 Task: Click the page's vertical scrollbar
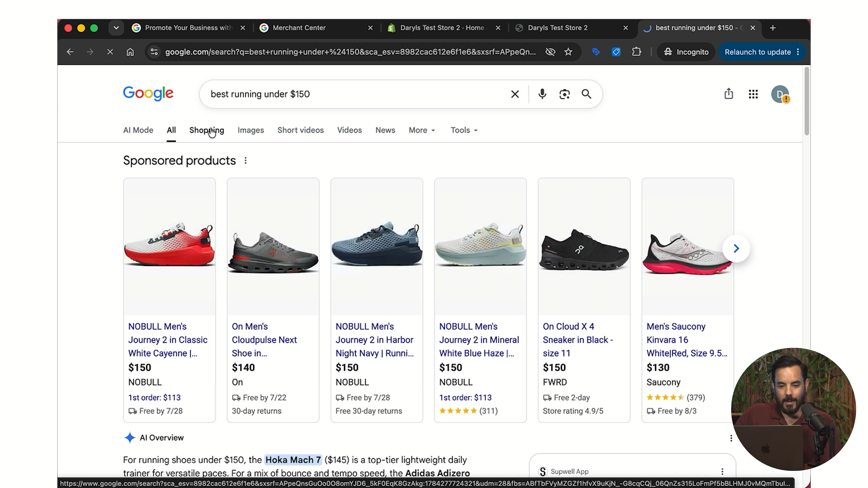click(x=807, y=101)
